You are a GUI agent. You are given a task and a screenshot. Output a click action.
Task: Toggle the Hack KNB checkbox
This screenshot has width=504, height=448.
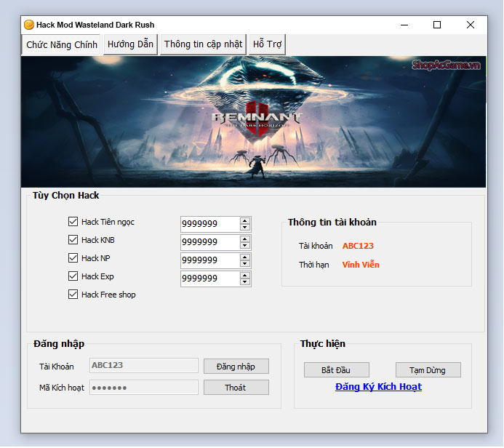73,240
